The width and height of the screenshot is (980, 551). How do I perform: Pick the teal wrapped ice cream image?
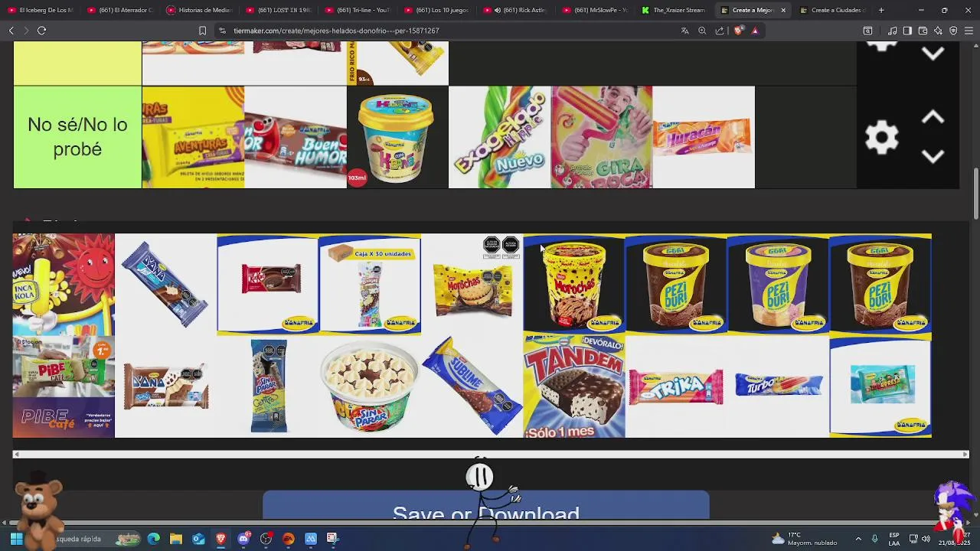point(880,386)
